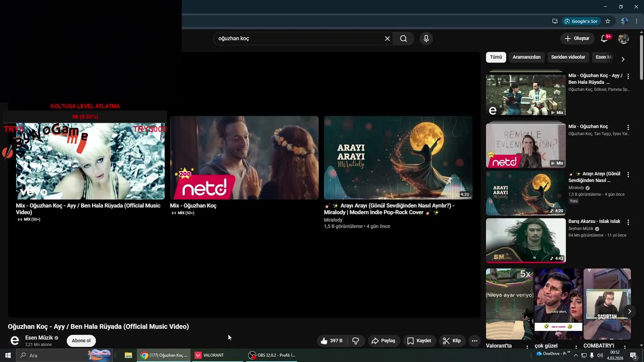Open the Windows notification center icon

tap(633, 355)
